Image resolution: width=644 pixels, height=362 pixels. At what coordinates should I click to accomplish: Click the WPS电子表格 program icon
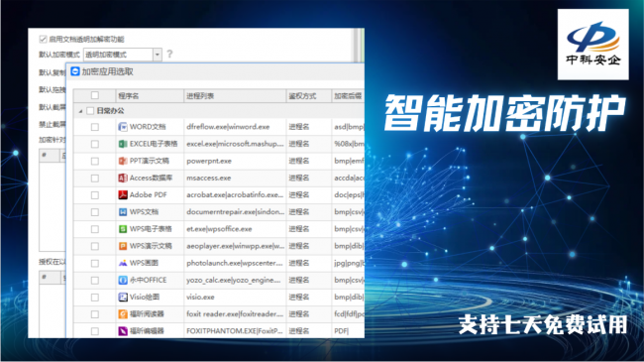click(x=123, y=229)
